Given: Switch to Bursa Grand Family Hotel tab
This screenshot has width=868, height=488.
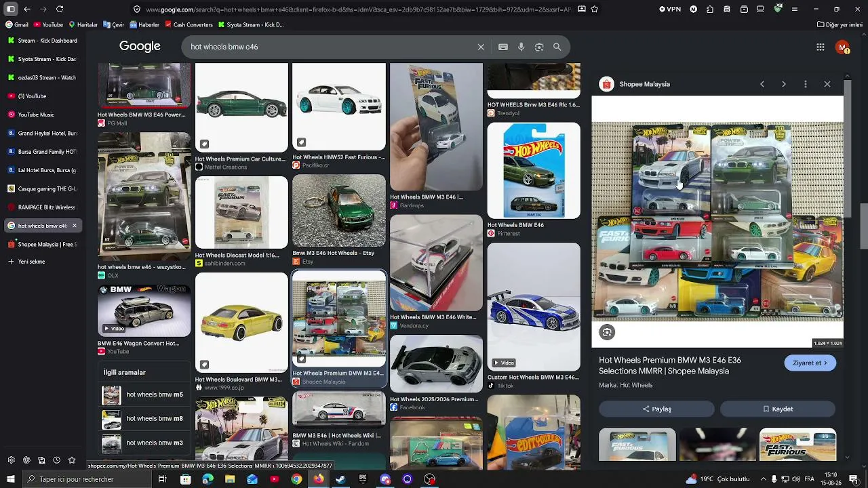Looking at the screenshot, I should pyautogui.click(x=42, y=152).
